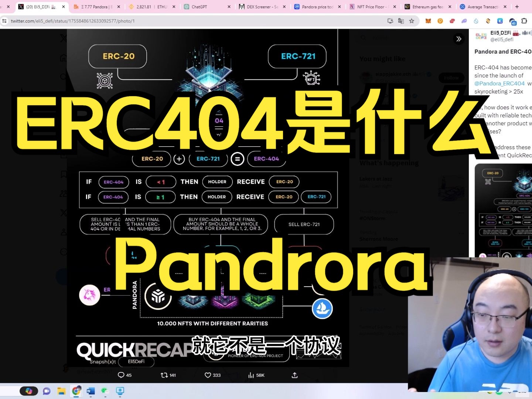Switch to the Ethereum gas fee tab

[428, 7]
